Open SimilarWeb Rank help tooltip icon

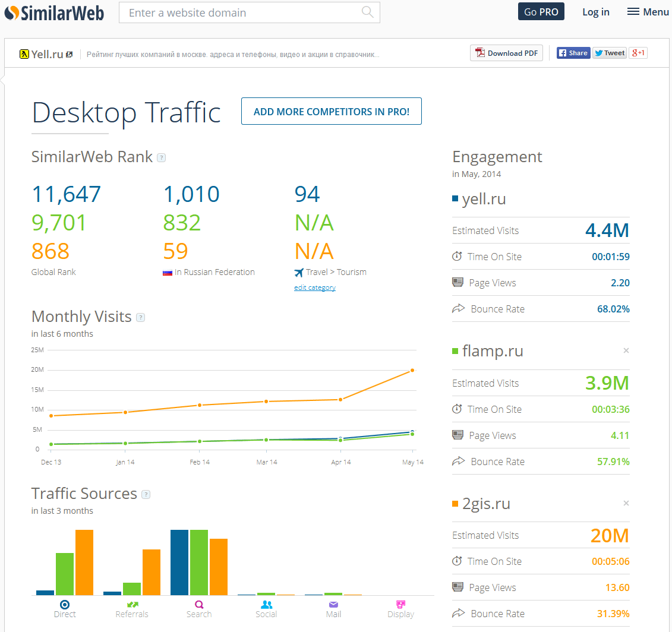(x=161, y=157)
